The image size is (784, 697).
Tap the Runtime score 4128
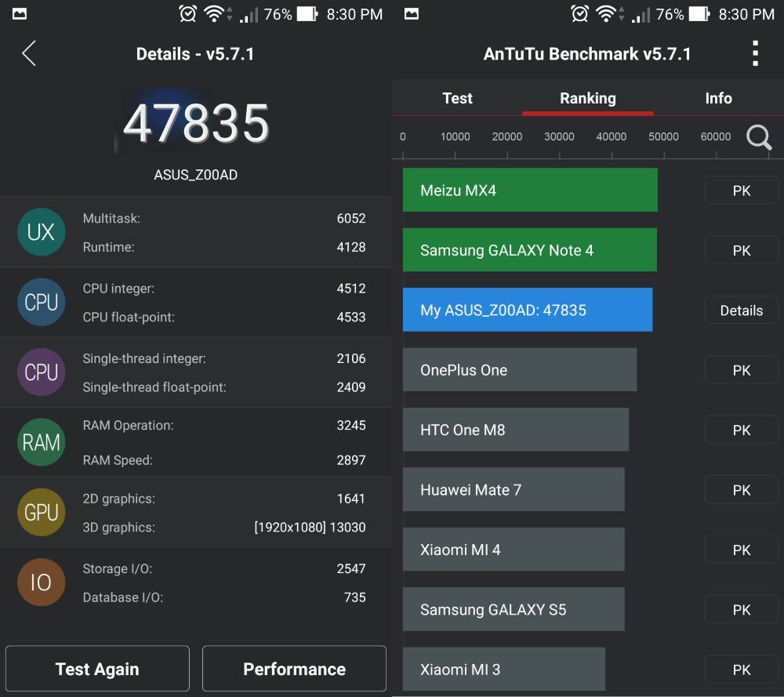click(351, 247)
